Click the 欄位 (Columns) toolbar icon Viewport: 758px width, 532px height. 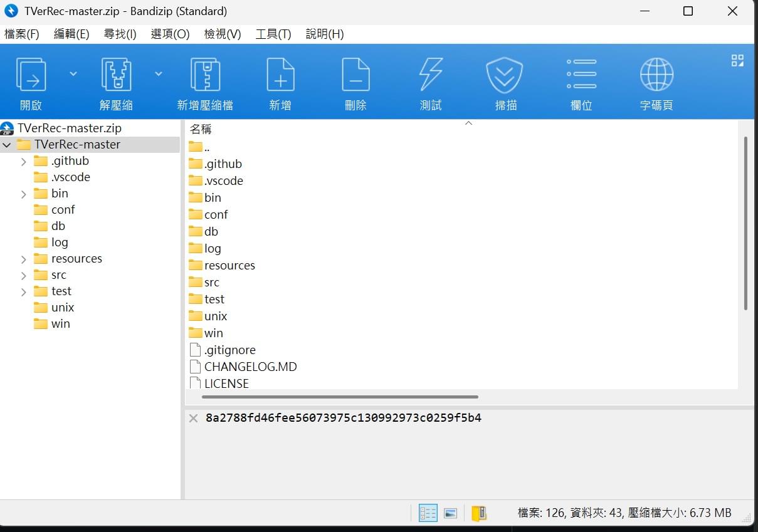[581, 75]
